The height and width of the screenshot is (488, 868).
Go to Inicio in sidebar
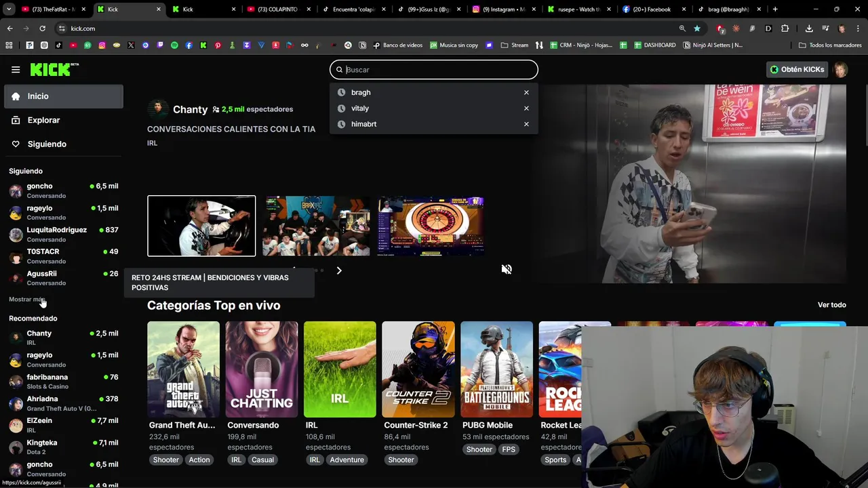click(64, 96)
